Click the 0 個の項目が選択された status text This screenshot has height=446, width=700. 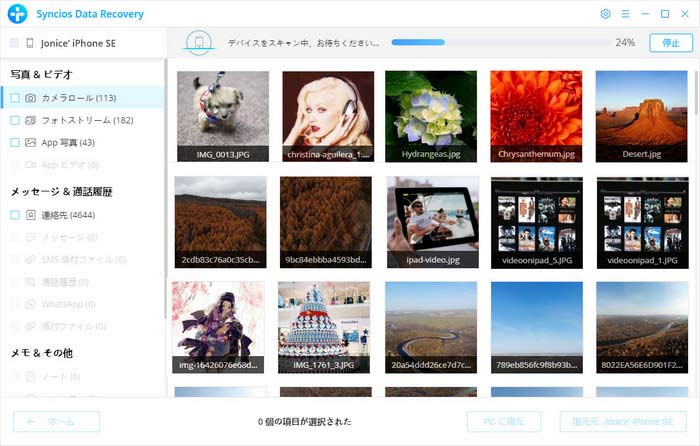coord(304,421)
